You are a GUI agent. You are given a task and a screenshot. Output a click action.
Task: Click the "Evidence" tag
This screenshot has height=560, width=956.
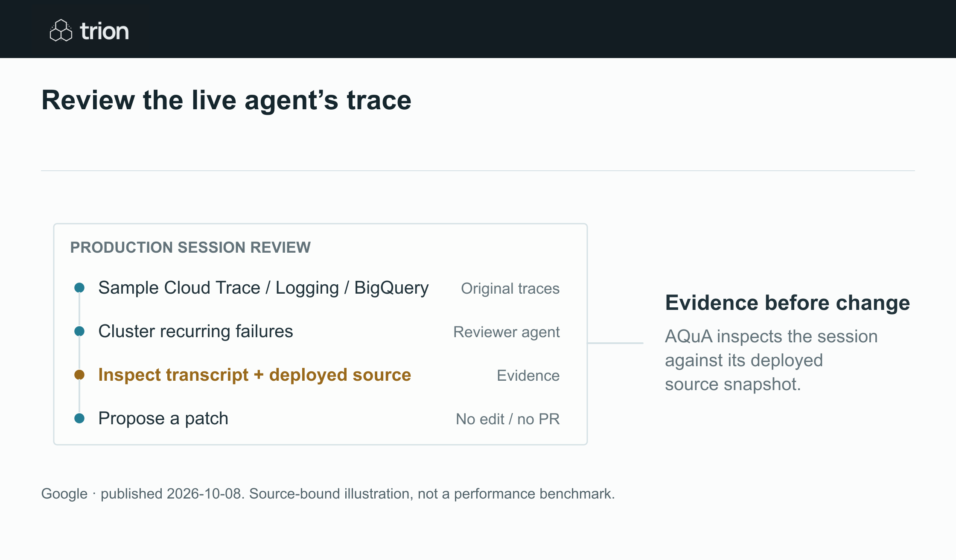tap(528, 376)
